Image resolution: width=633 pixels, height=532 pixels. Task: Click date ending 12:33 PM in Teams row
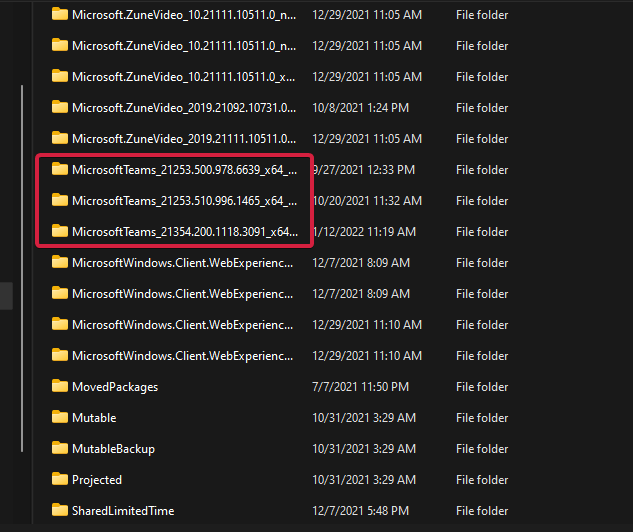pyautogui.click(x=364, y=170)
